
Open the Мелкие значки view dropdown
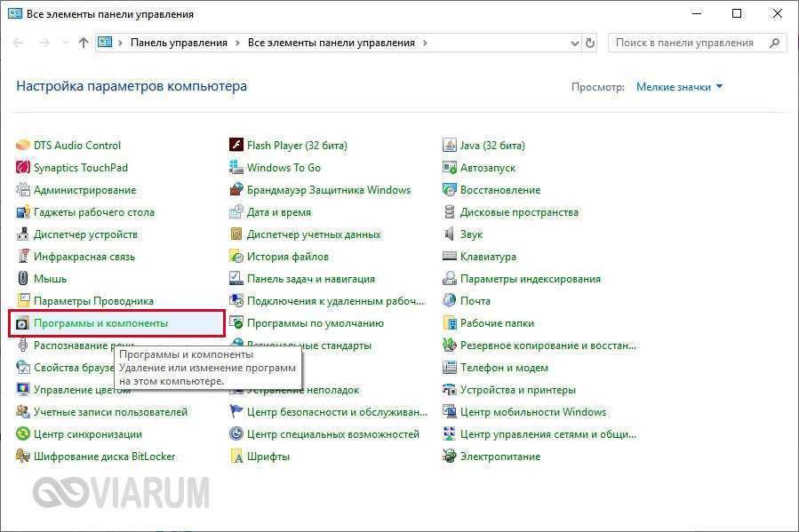(x=679, y=87)
